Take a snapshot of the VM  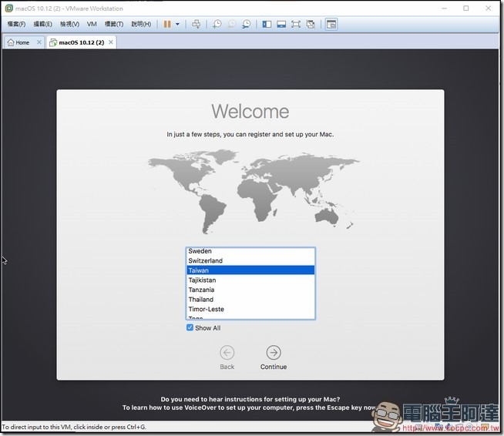coord(217,24)
